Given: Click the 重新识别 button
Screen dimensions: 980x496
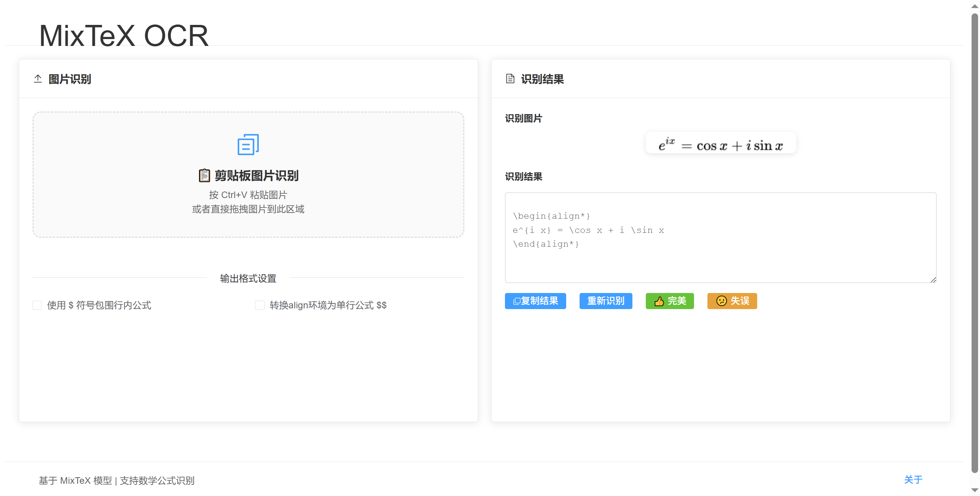Looking at the screenshot, I should pyautogui.click(x=606, y=301).
